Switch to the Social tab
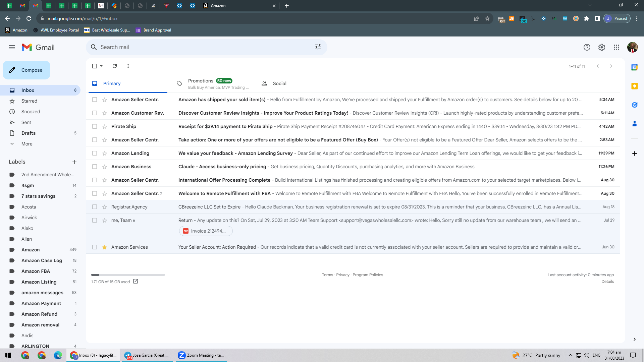644x362 pixels. (x=297, y=83)
